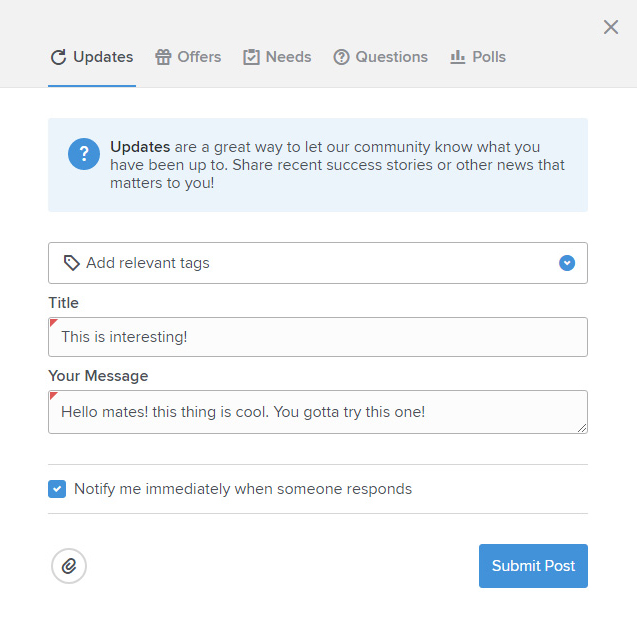This screenshot has height=617, width=637.
Task: Go to the Needs tab
Action: click(x=288, y=57)
